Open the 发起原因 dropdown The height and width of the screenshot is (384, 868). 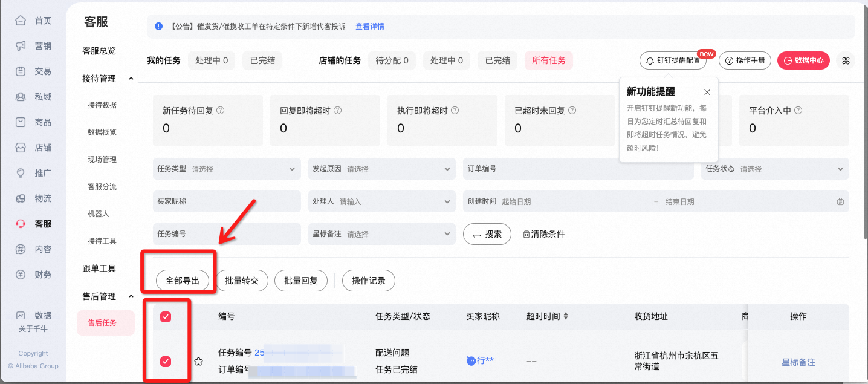pos(382,169)
